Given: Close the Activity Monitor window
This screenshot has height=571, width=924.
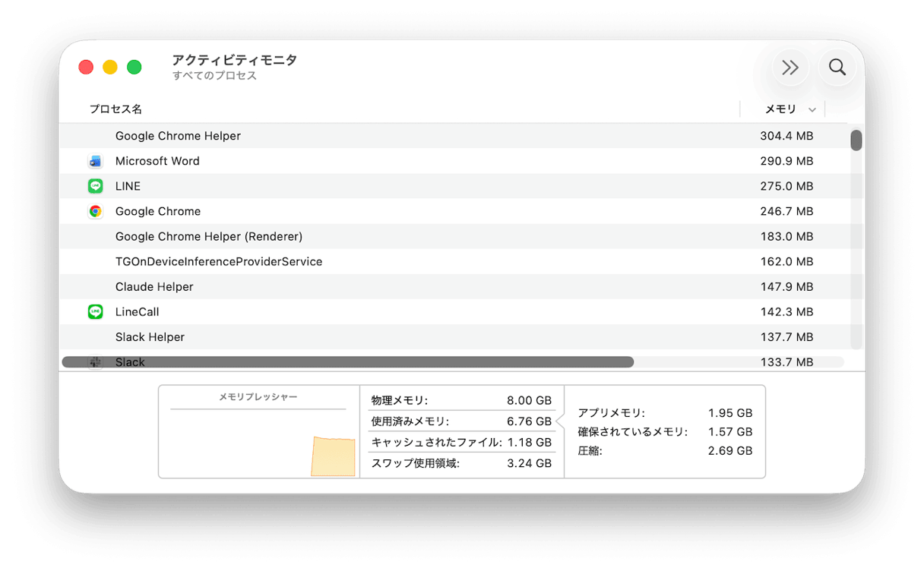Looking at the screenshot, I should tap(86, 68).
